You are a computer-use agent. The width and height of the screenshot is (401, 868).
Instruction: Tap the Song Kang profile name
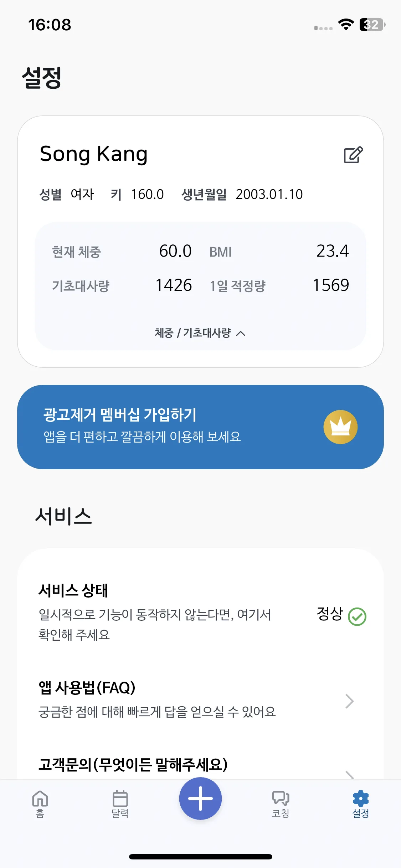click(94, 155)
